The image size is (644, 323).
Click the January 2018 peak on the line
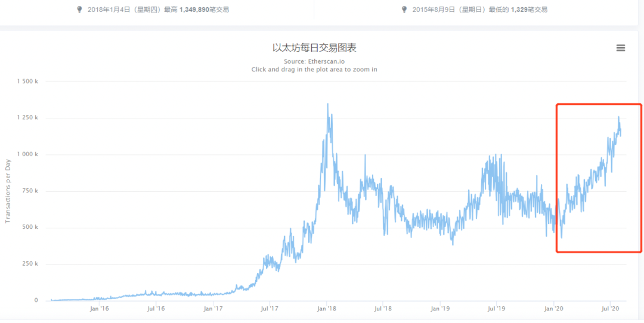click(327, 105)
